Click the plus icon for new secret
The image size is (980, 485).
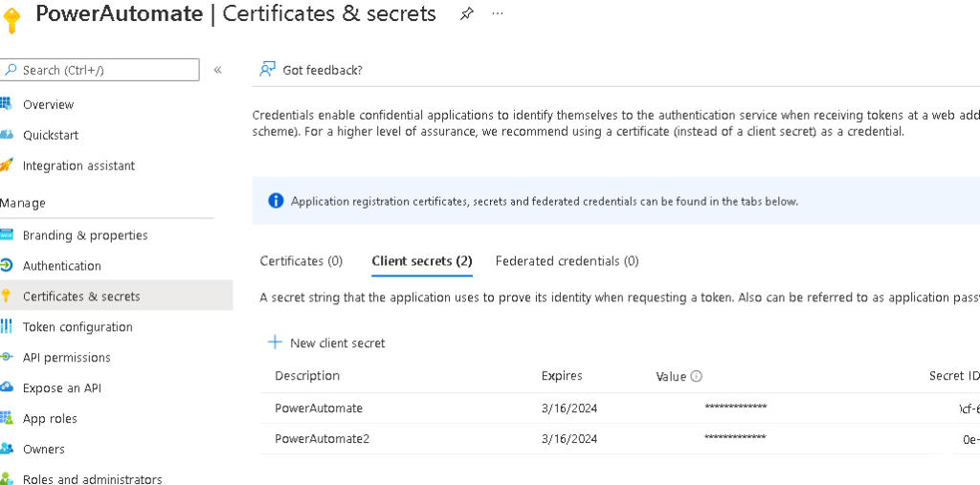(275, 342)
